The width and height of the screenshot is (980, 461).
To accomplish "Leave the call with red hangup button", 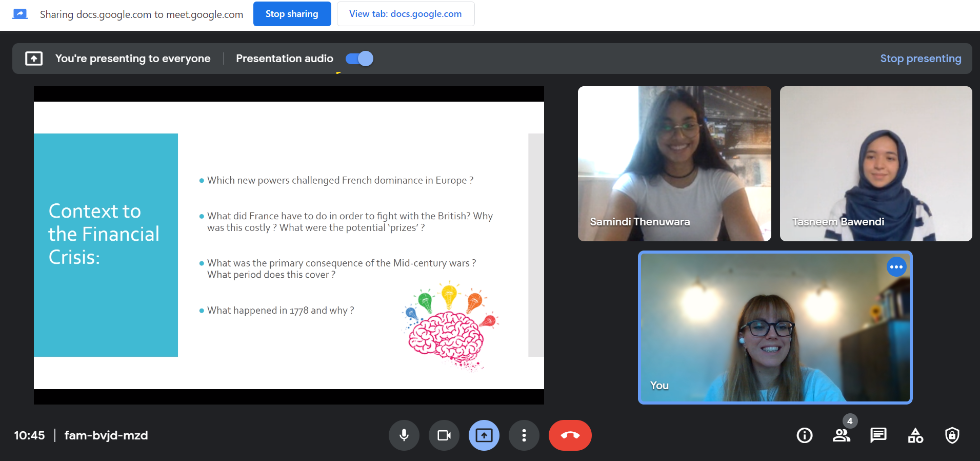I will (x=570, y=435).
